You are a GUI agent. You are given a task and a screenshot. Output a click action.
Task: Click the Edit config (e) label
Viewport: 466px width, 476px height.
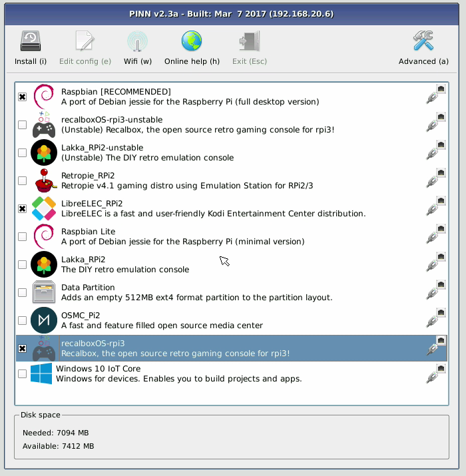click(85, 62)
